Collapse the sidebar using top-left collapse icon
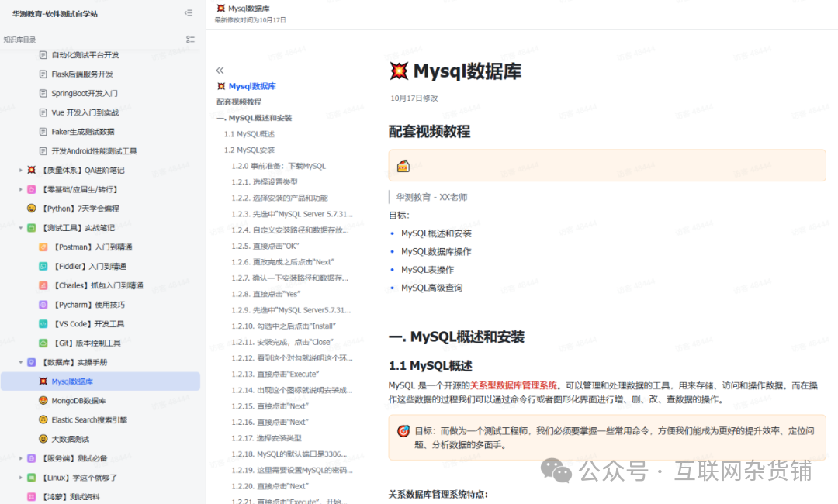The width and height of the screenshot is (838, 504). click(188, 13)
